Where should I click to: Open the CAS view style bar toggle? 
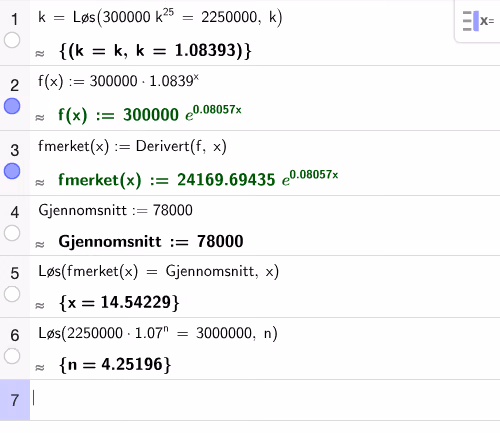[478, 21]
